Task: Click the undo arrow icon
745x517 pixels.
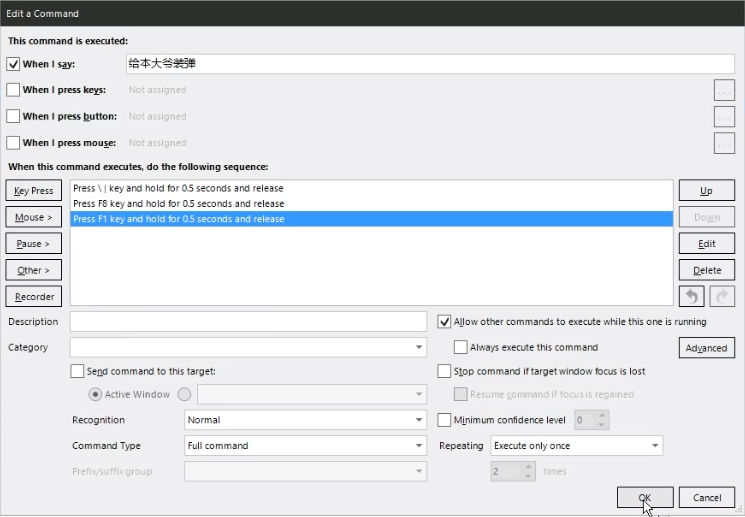Action: tap(692, 296)
